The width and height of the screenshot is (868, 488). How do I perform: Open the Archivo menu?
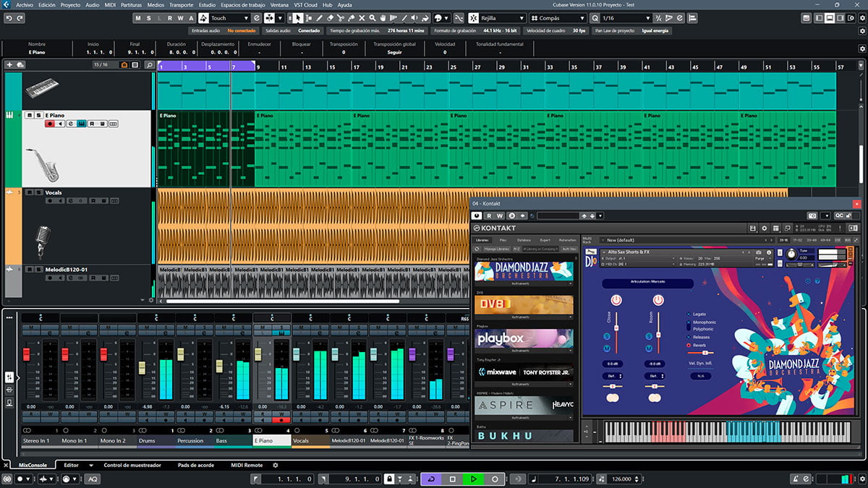[x=24, y=4]
